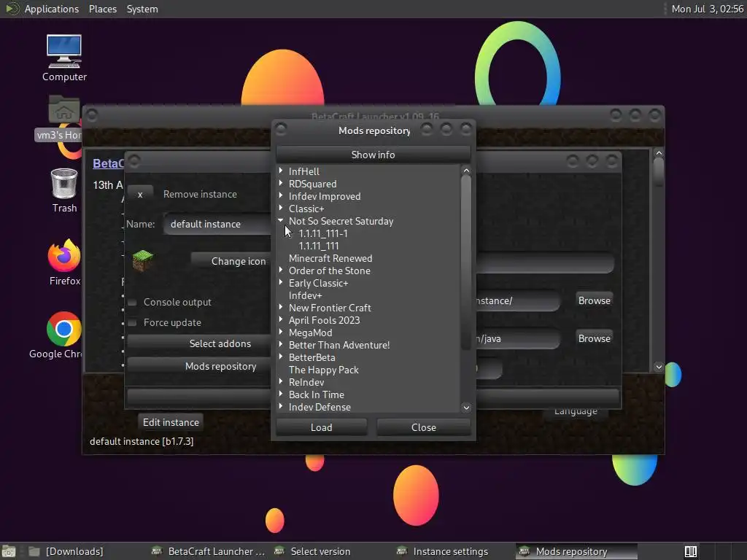Open the Applications menu
Screen dimensions: 747x560
52,9
